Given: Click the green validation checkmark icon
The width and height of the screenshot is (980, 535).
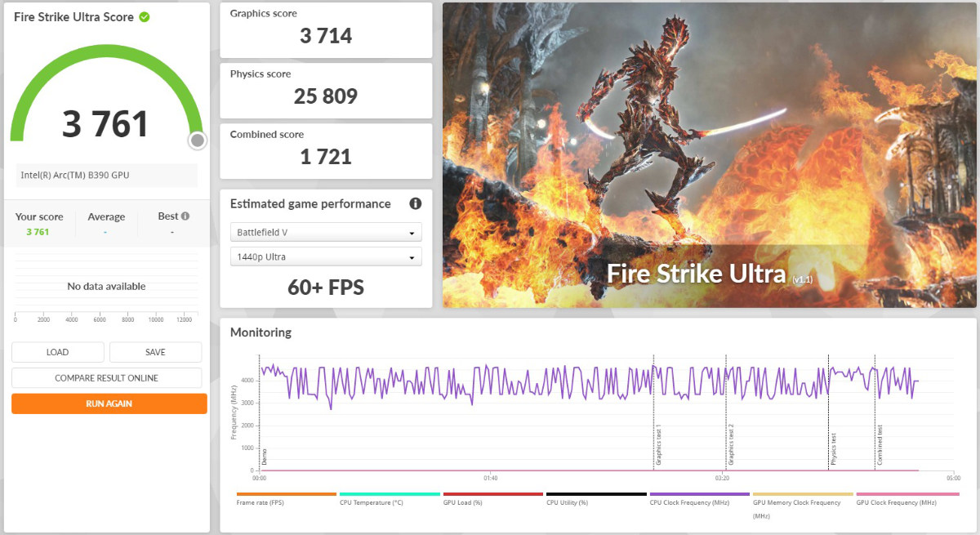Looking at the screenshot, I should (145, 16).
